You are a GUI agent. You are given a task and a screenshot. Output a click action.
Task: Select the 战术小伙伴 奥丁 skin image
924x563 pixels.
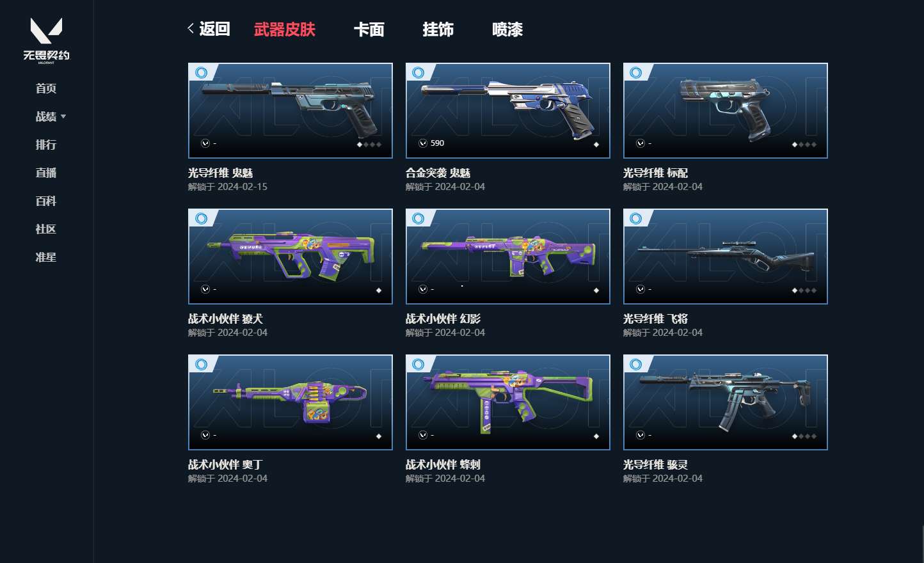coord(291,402)
